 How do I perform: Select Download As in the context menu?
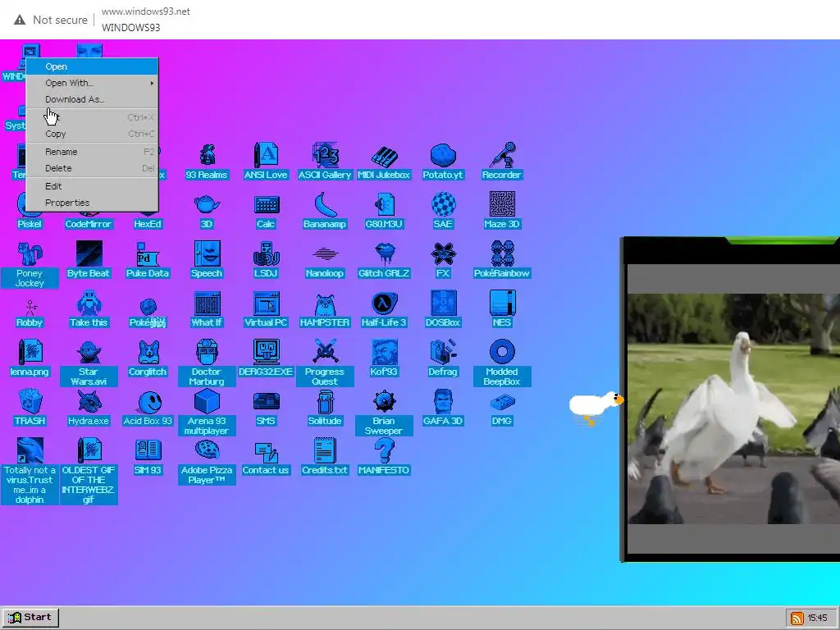92,99
